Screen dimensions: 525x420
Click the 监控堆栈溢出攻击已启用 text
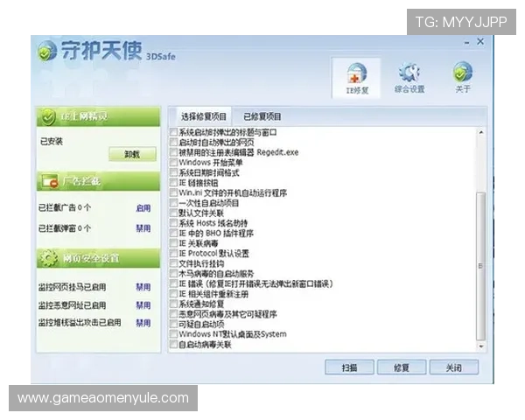click(80, 323)
